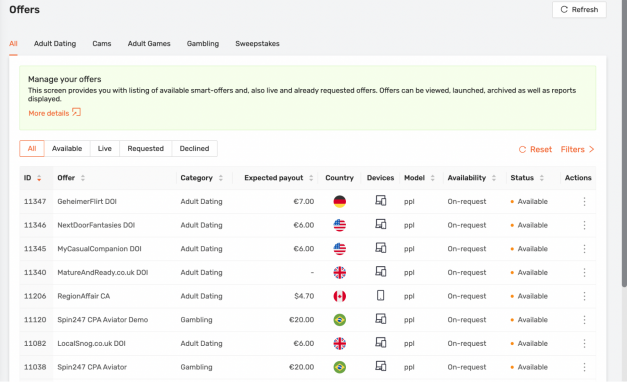Screen dimensions: 627x382
Task: Expand the Filters panel
Action: click(577, 149)
